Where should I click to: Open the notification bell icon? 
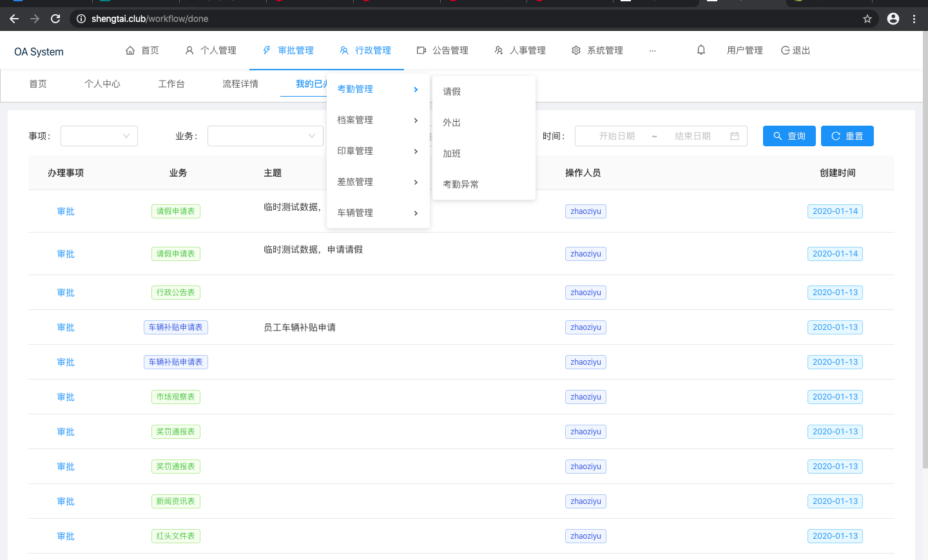coord(701,50)
